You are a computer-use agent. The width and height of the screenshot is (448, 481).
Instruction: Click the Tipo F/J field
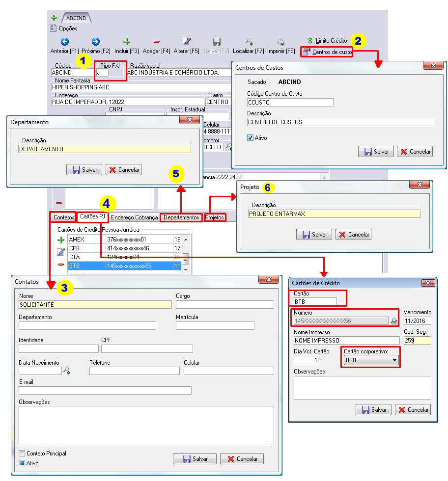point(102,73)
